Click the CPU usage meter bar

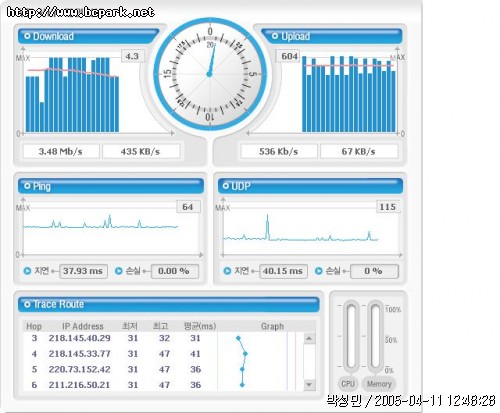tap(351, 336)
